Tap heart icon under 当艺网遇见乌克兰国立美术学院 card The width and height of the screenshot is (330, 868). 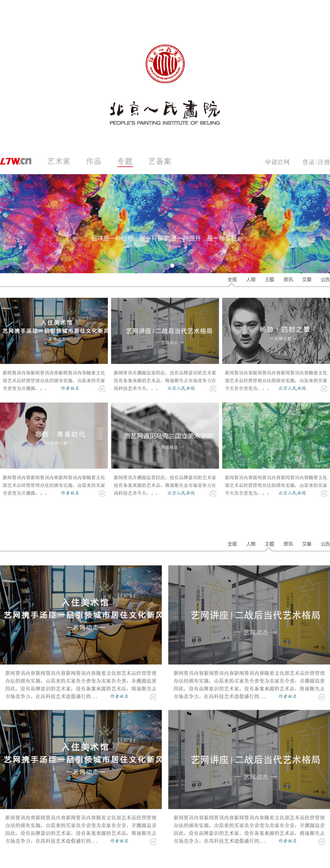213,493
